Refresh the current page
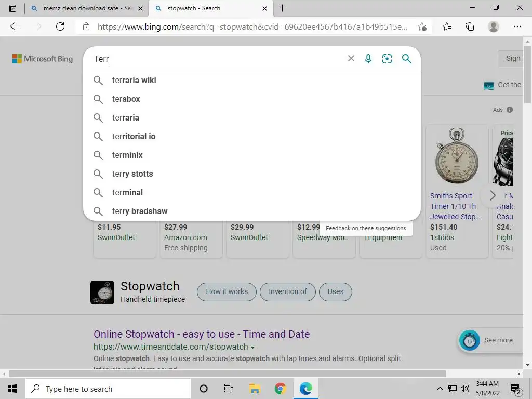 coord(60,26)
